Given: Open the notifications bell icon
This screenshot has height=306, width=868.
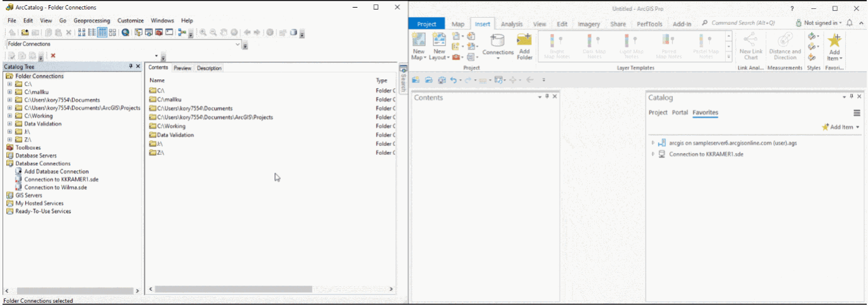Looking at the screenshot, I should [x=850, y=23].
